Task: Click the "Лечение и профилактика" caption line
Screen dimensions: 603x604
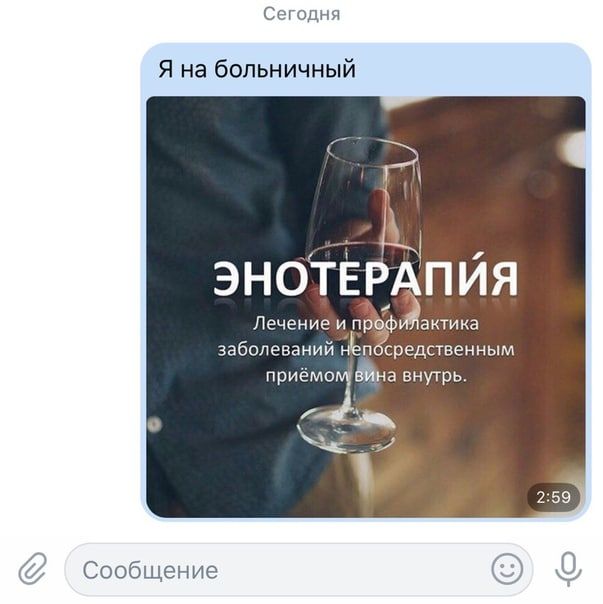Action: tap(366, 324)
